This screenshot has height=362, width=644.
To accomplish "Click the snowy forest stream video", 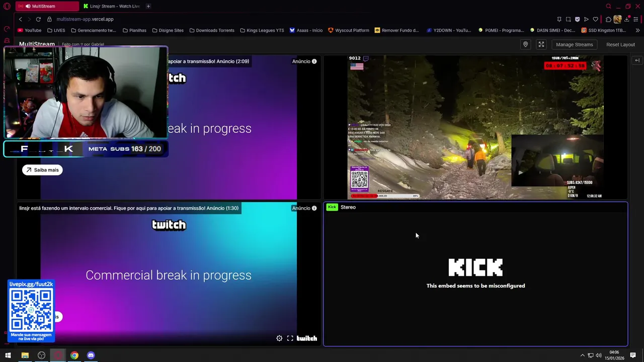I will (x=475, y=127).
